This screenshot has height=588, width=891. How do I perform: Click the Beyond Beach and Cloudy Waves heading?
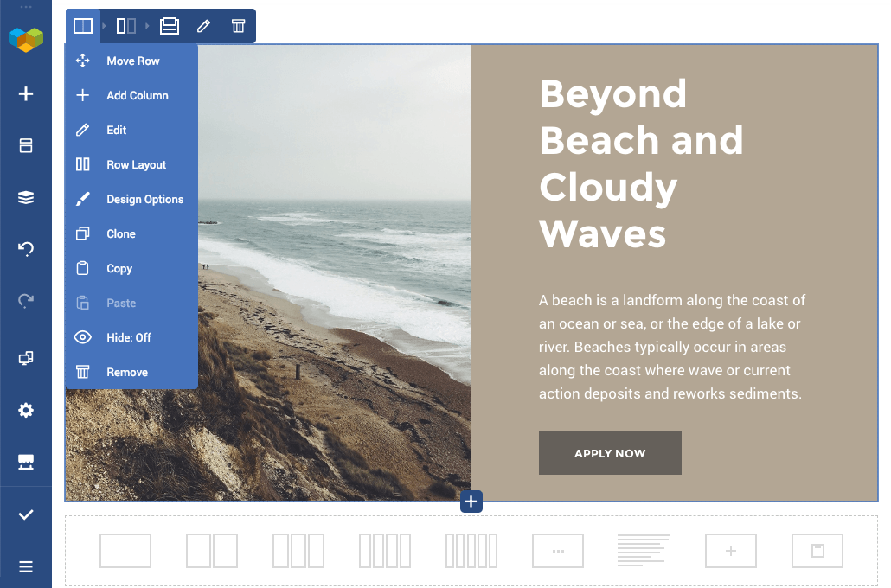(642, 163)
